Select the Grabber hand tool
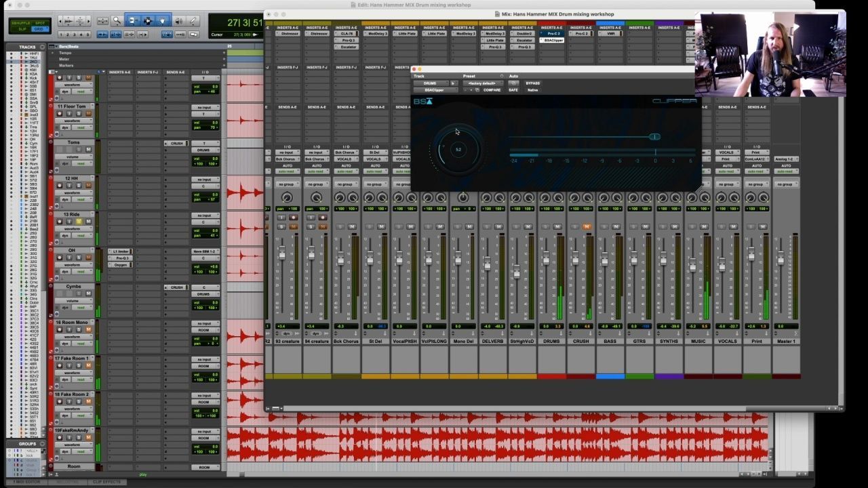This screenshot has height=488, width=868. click(x=162, y=21)
